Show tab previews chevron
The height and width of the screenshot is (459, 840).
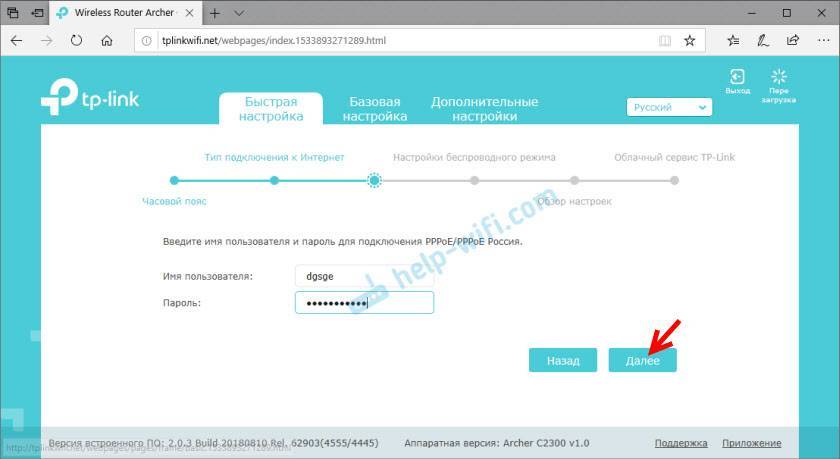coord(239,13)
